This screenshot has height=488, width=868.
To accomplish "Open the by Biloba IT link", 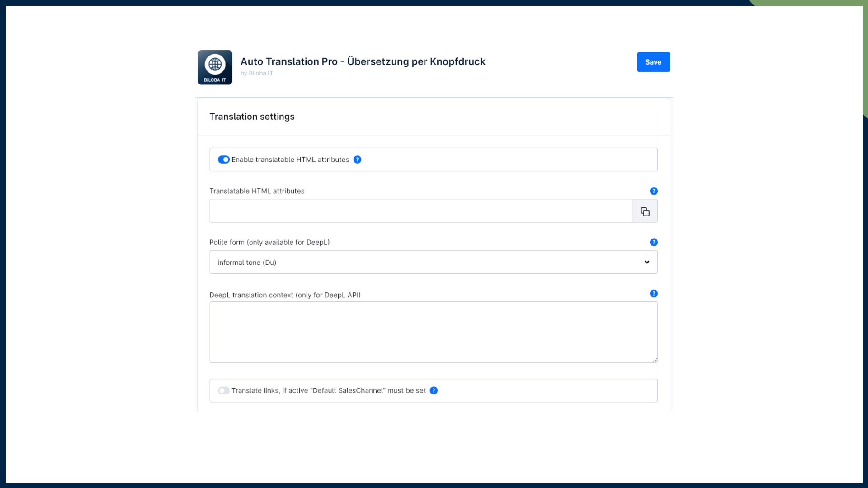I will (256, 73).
